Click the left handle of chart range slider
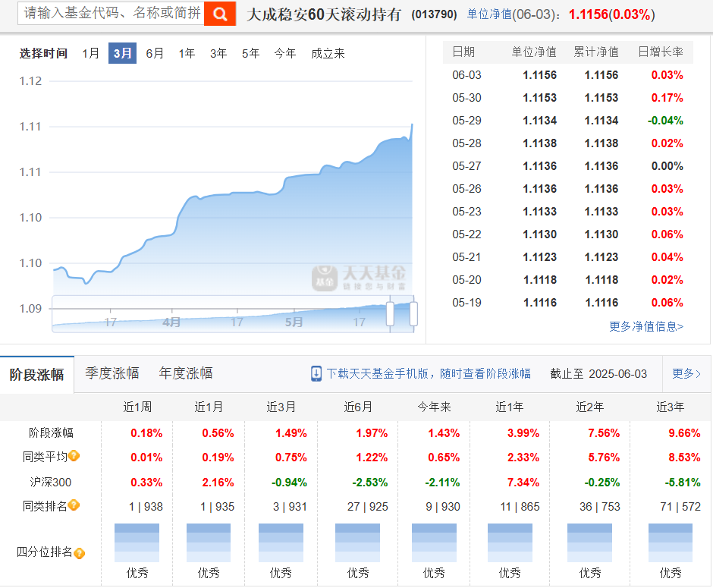The image size is (713, 588). pyautogui.click(x=390, y=314)
